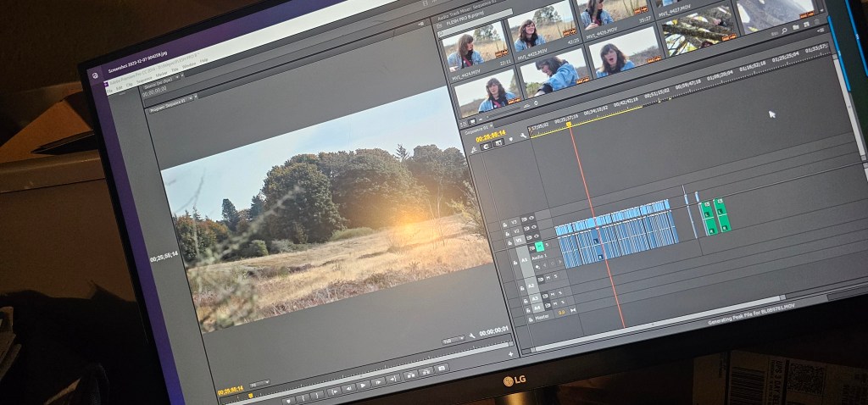Click the Go to In point button

333,390
